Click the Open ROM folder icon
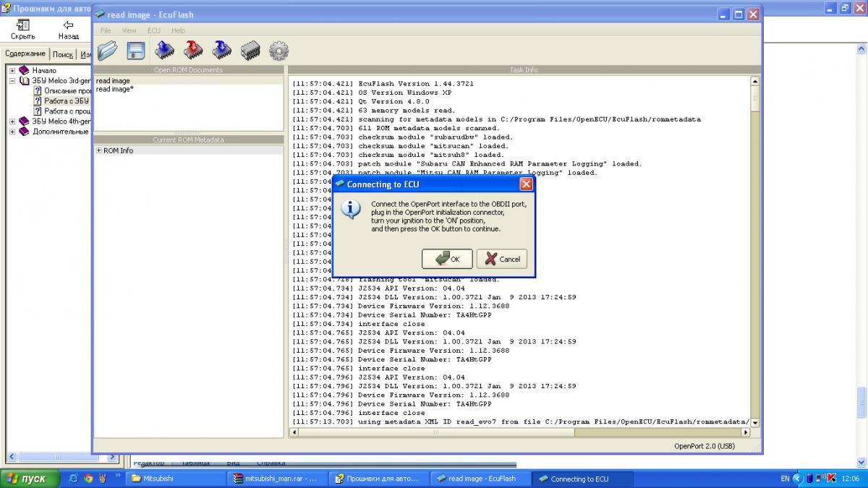 point(107,51)
